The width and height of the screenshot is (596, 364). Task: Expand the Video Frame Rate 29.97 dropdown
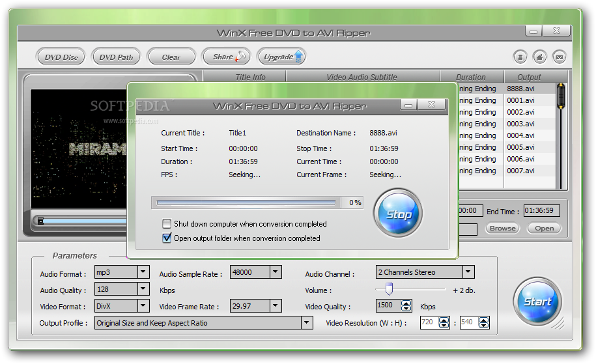[x=276, y=305]
